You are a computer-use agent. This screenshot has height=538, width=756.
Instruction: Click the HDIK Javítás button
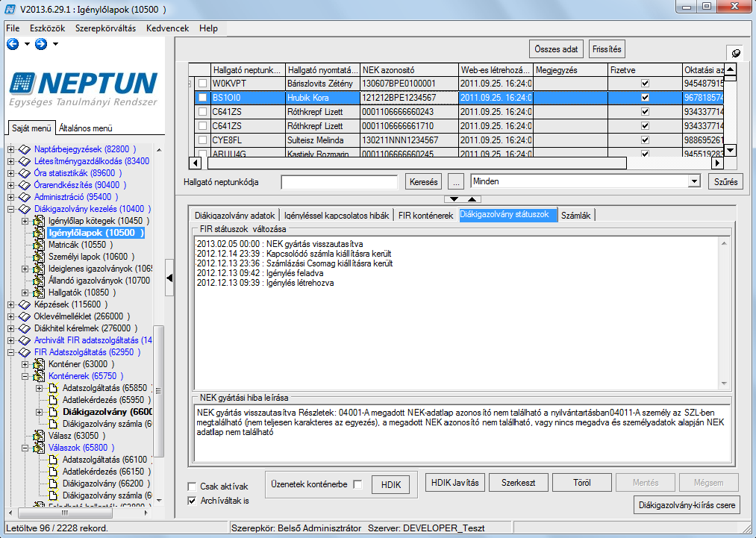[455, 483]
